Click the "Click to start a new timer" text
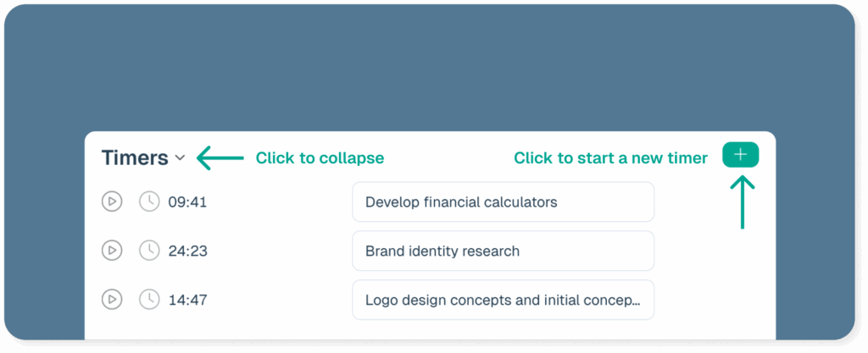Viewport: 868px width, 353px height. point(610,158)
